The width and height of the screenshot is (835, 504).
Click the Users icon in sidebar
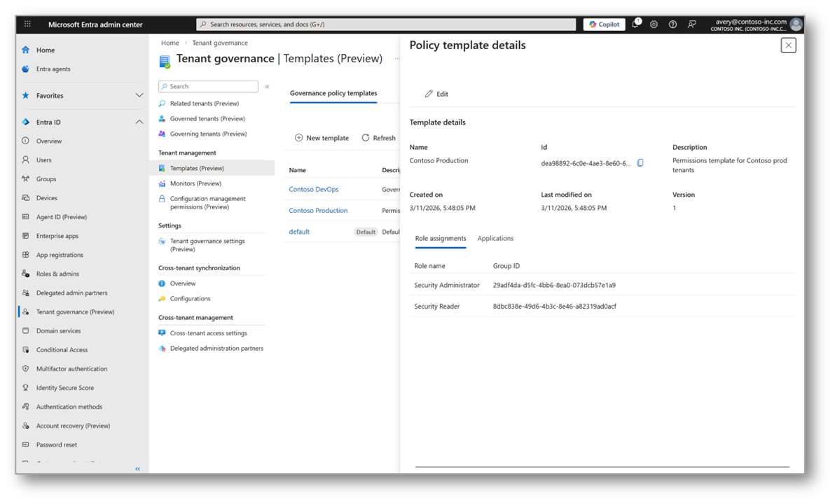click(25, 160)
